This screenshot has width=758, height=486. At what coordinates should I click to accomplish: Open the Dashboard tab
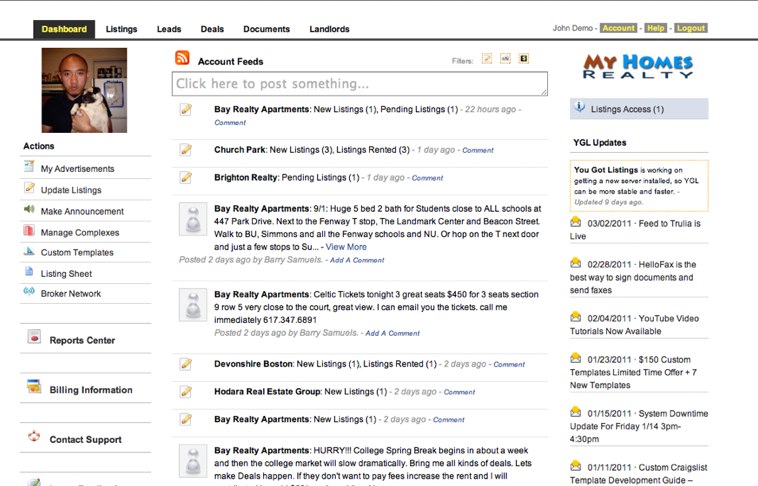click(x=64, y=29)
